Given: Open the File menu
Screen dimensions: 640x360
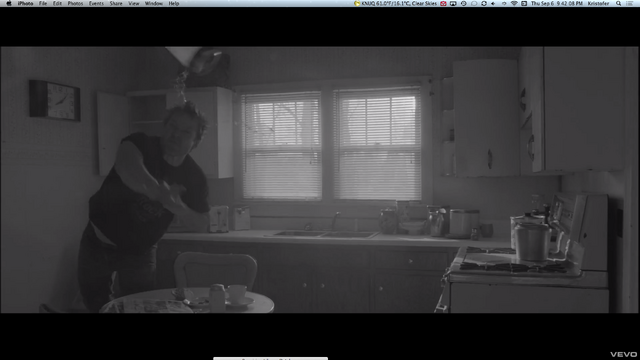Looking at the screenshot, I should [x=43, y=3].
